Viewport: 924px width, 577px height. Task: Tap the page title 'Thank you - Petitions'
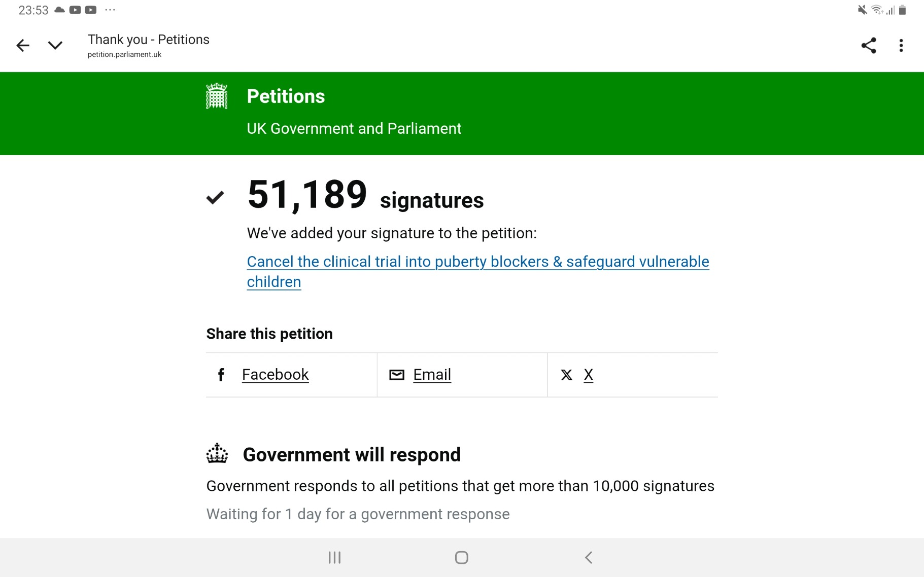click(x=148, y=40)
